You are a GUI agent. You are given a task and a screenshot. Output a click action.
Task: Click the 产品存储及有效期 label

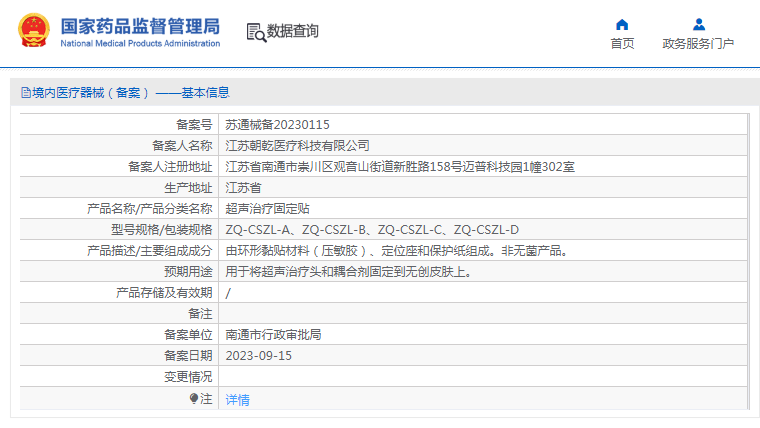(x=164, y=293)
